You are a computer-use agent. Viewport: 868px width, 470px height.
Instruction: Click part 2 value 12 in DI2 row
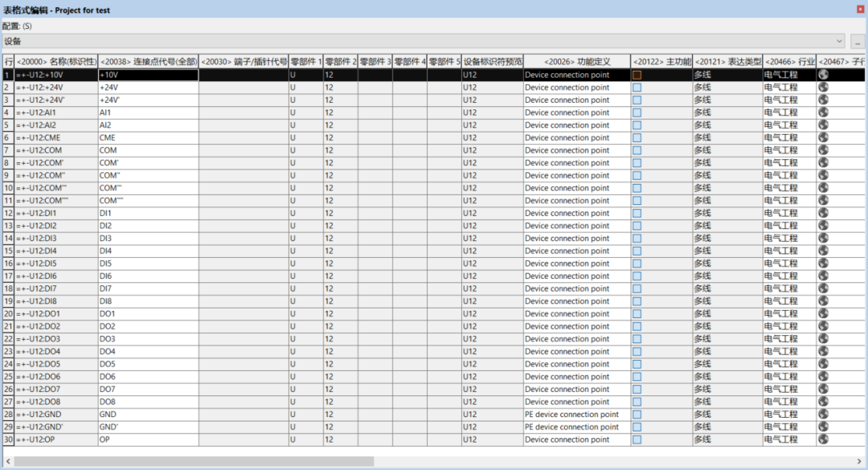click(x=341, y=226)
